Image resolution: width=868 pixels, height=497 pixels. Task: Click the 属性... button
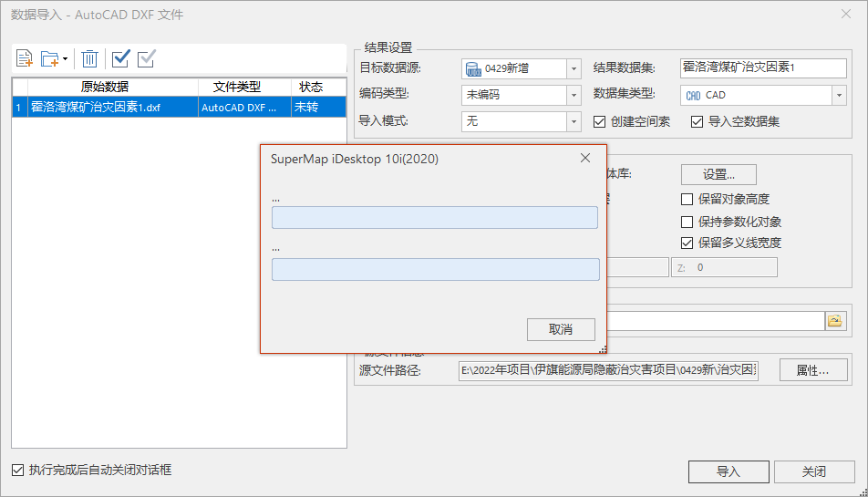pyautogui.click(x=813, y=370)
